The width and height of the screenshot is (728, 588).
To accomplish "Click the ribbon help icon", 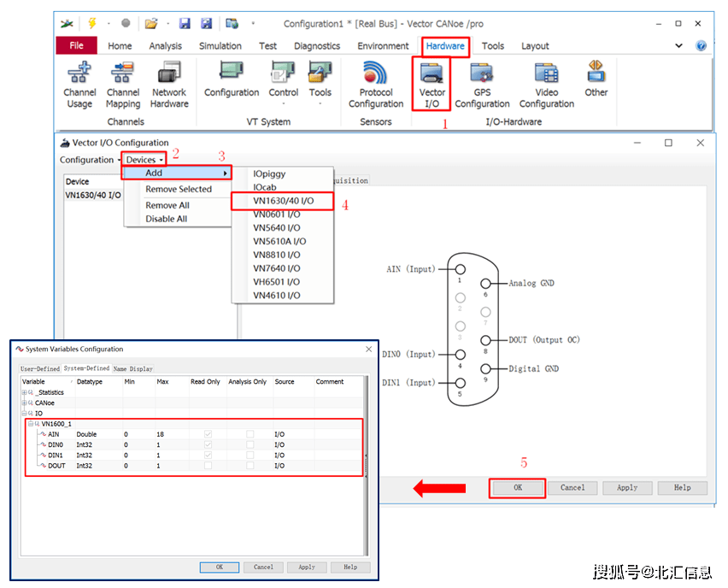I will (x=701, y=46).
